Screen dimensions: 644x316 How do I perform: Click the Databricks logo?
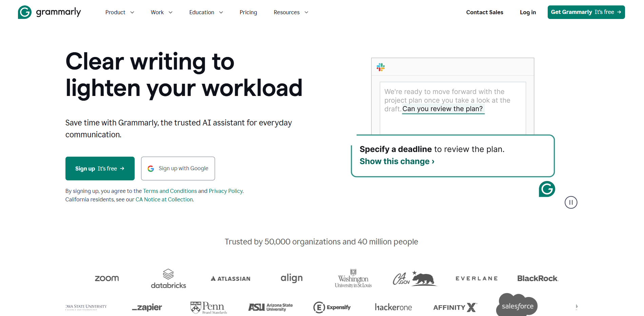[168, 278]
